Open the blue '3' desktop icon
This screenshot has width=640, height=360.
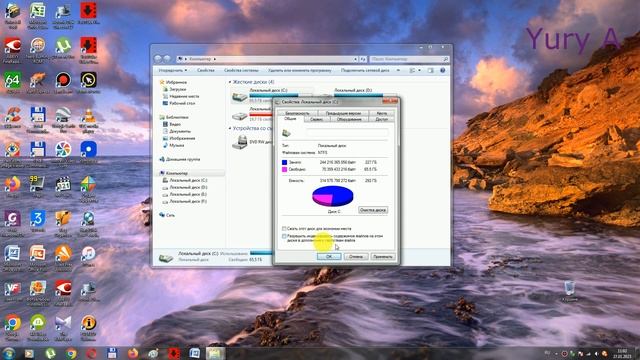point(38,219)
